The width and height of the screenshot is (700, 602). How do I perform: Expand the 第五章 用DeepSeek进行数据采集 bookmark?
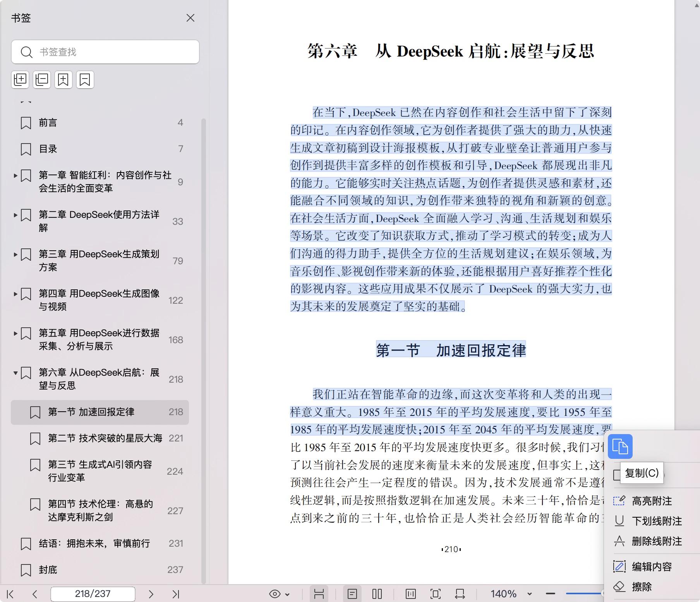point(15,333)
